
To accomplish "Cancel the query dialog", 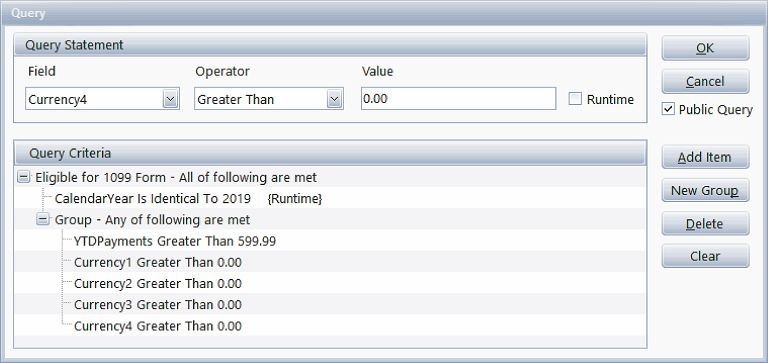I will (x=705, y=81).
